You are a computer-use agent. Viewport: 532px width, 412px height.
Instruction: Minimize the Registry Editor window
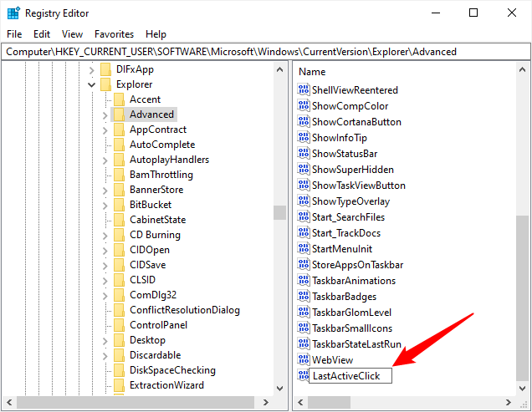click(436, 13)
